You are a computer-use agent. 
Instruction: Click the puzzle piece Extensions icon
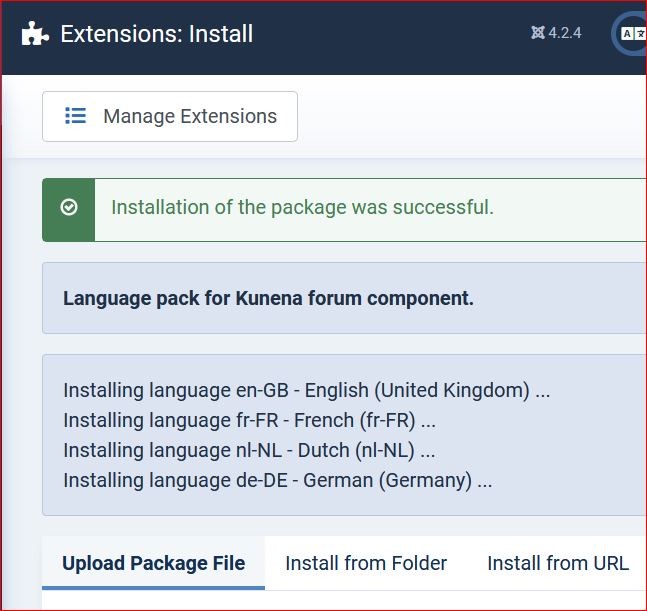(35, 34)
